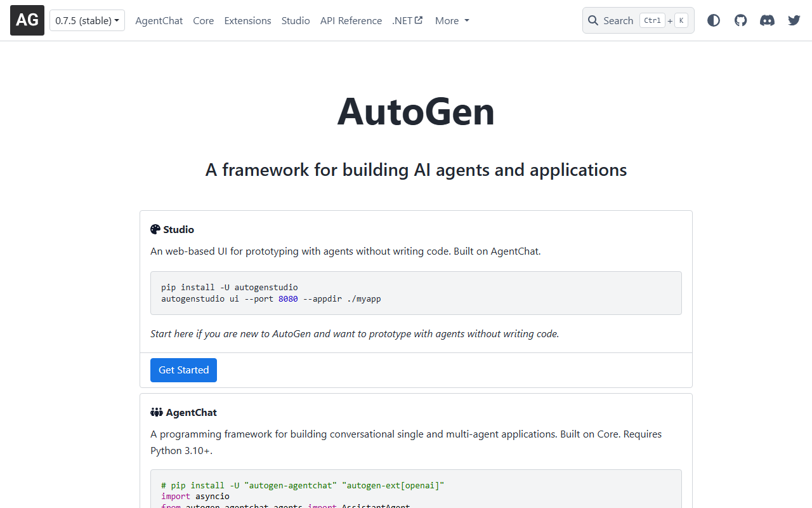Toggle the light/dark theme switch
812x508 pixels.
(714, 20)
